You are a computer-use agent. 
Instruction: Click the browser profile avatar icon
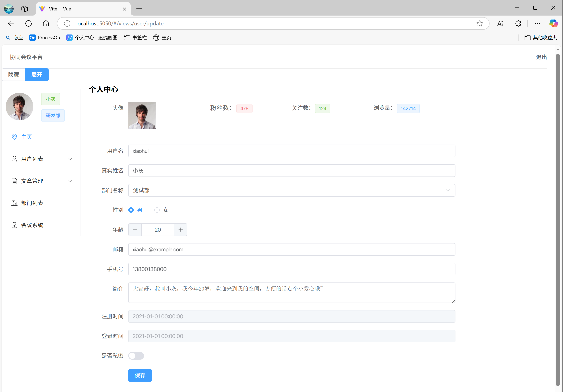click(9, 9)
